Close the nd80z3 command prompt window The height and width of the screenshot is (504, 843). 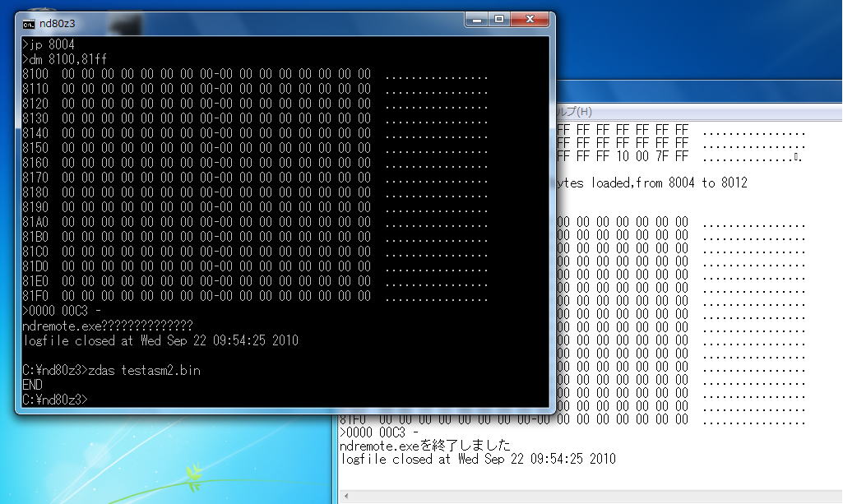tap(529, 20)
